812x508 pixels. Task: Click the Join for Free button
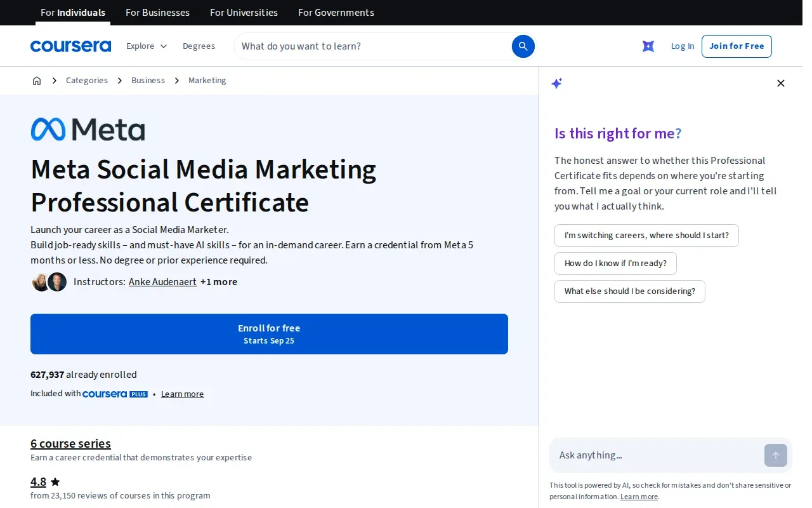coord(737,46)
